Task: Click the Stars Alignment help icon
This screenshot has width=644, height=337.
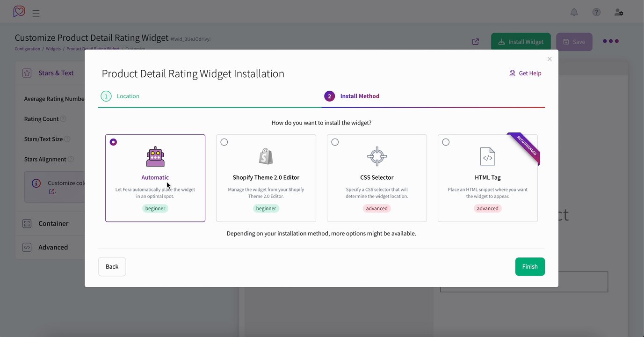Action: coord(71,159)
